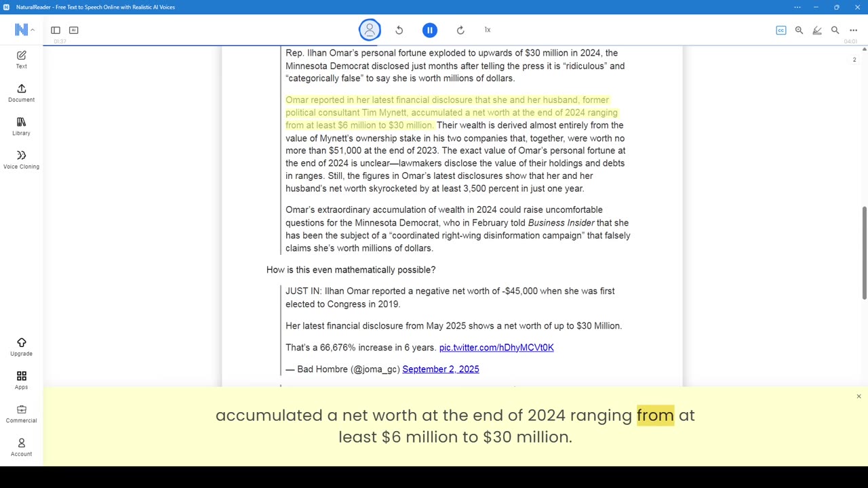Open the Document upload section

coord(21,93)
